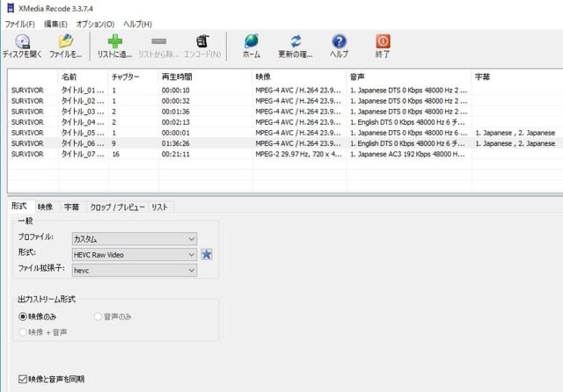Viewport: 563px width, 392px height.
Task: Select the タイトル_06 row in the list
Action: 286,143
